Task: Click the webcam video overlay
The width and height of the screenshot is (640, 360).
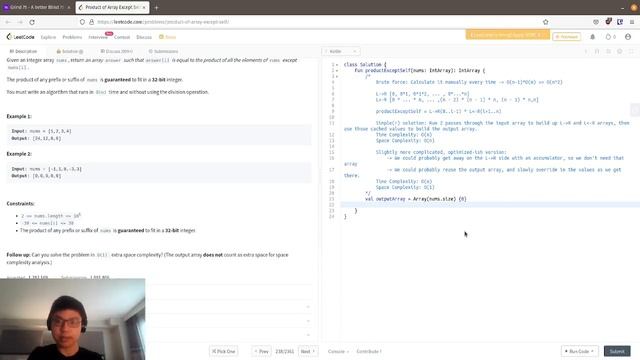Action: [73, 319]
